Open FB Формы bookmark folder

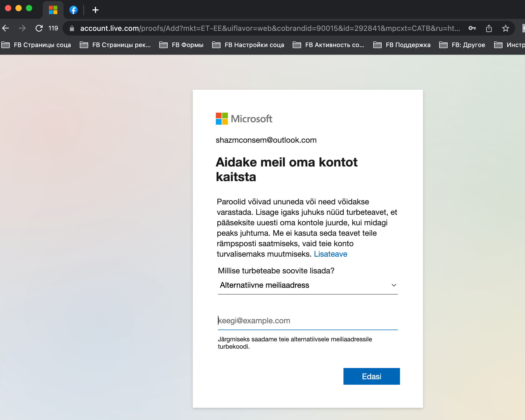tap(181, 45)
